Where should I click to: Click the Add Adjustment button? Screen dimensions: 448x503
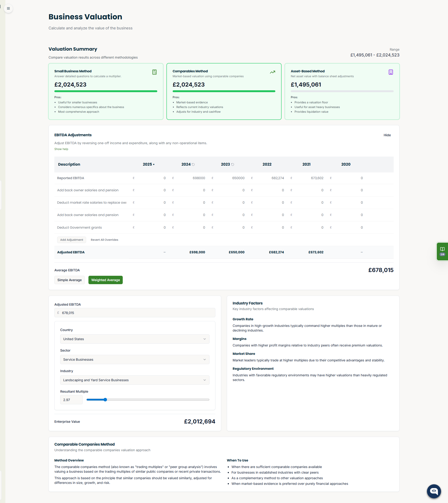point(72,240)
